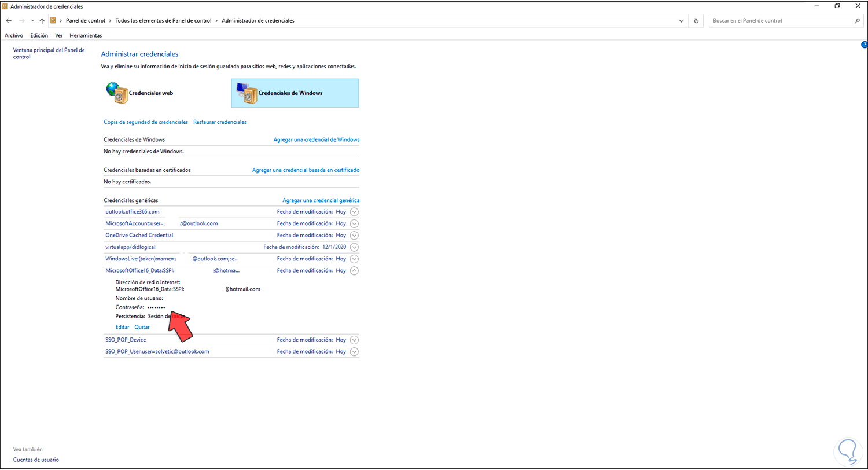Open Ventana principal del Panel de control
Viewport: 868px width, 470px height.
point(49,53)
